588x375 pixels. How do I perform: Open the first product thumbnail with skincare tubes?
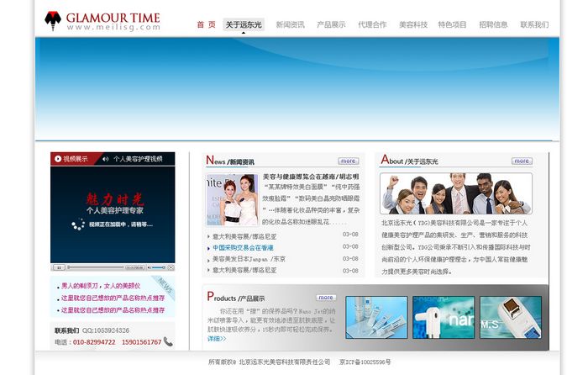click(x=375, y=317)
